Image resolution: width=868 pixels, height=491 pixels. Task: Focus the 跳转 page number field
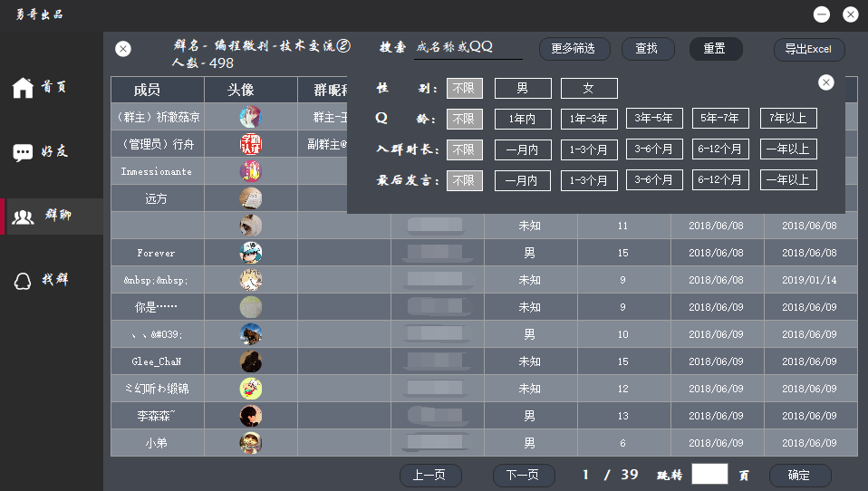coord(709,475)
